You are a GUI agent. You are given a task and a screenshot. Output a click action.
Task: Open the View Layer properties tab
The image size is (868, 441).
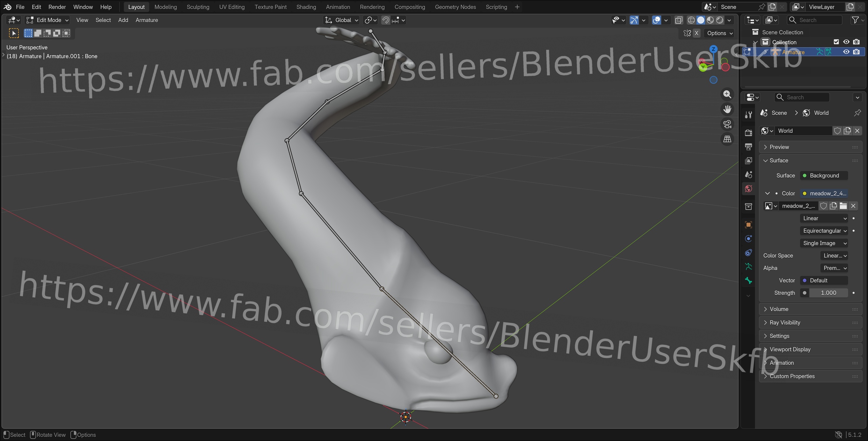coord(748,160)
